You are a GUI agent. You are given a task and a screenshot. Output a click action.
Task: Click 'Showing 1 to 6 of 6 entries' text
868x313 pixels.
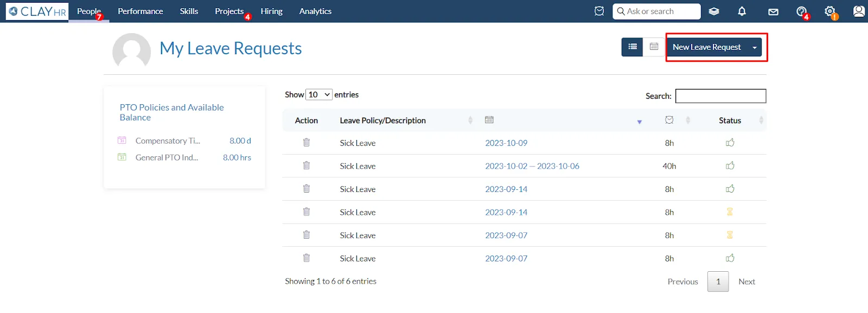(330, 281)
